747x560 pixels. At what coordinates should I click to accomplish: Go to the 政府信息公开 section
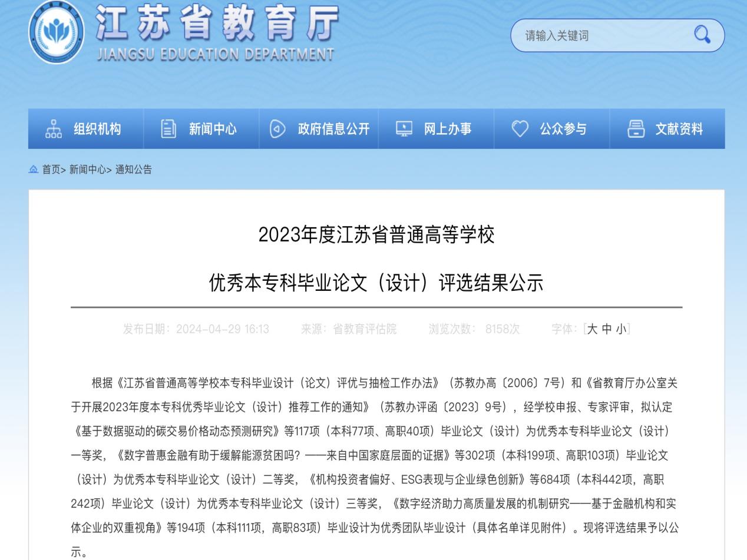point(333,129)
